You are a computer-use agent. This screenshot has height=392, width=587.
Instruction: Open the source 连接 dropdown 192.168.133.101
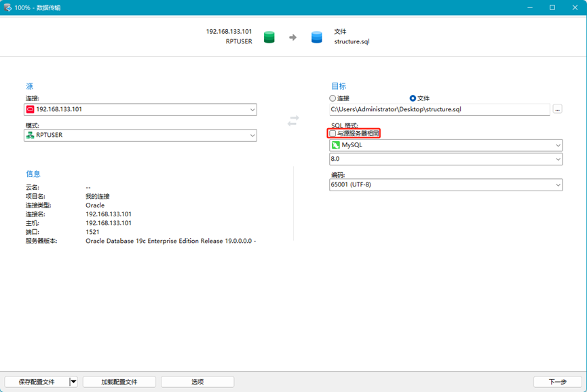140,110
